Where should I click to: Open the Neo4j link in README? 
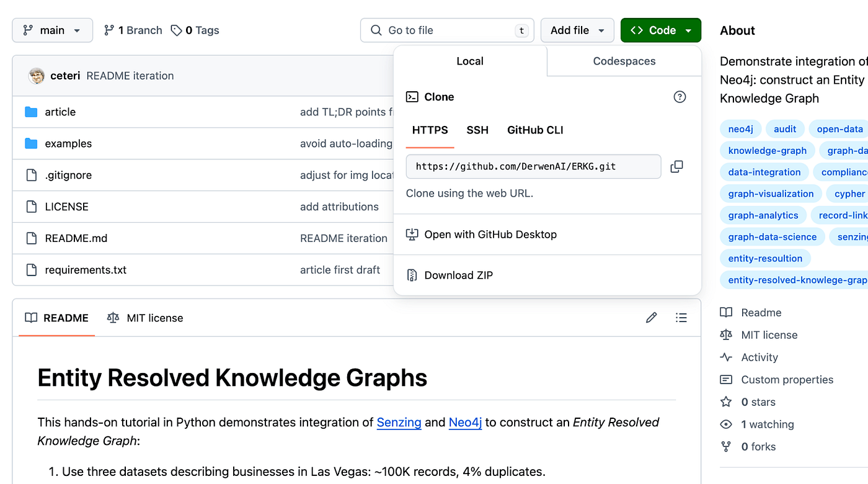[x=466, y=423]
